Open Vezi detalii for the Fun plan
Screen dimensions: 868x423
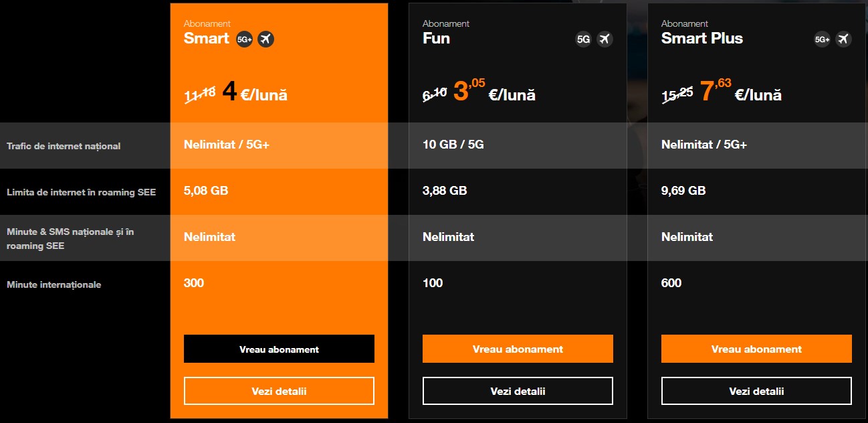click(518, 391)
